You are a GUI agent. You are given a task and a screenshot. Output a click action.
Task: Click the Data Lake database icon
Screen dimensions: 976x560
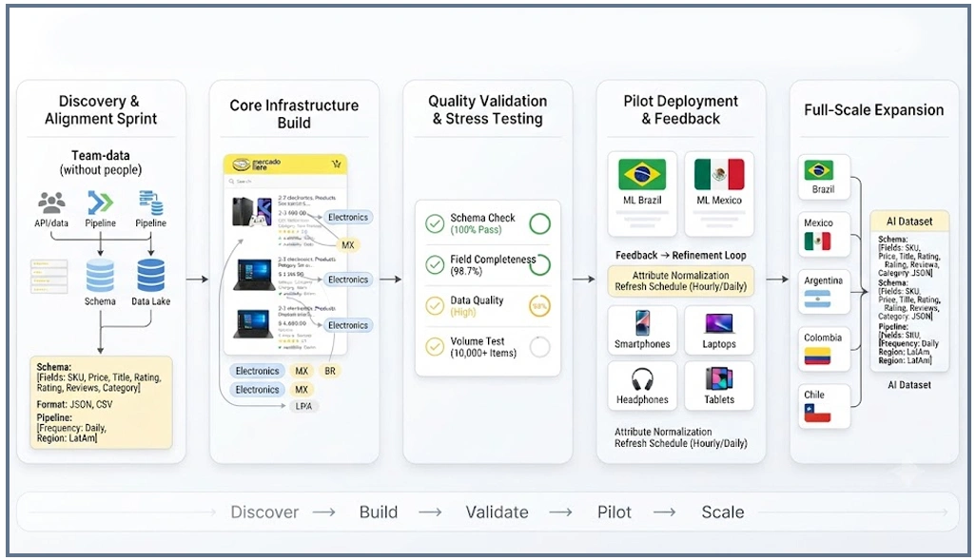pyautogui.click(x=150, y=276)
